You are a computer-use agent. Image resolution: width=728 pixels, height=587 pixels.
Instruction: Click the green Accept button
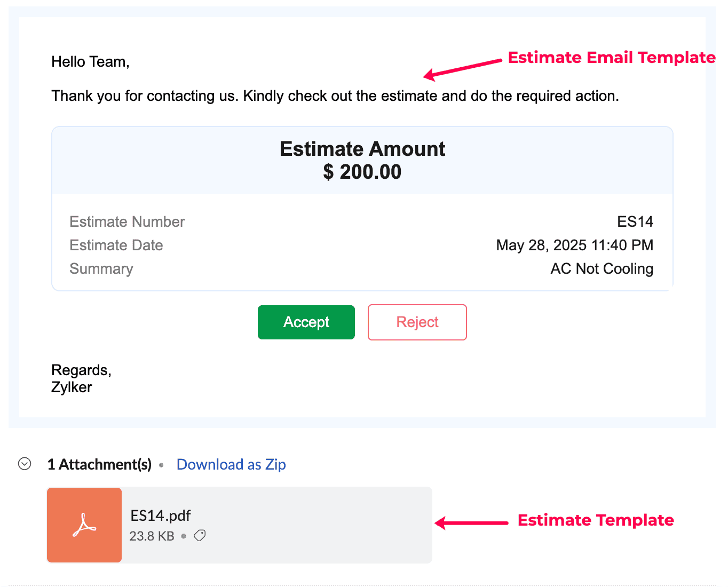tap(306, 322)
